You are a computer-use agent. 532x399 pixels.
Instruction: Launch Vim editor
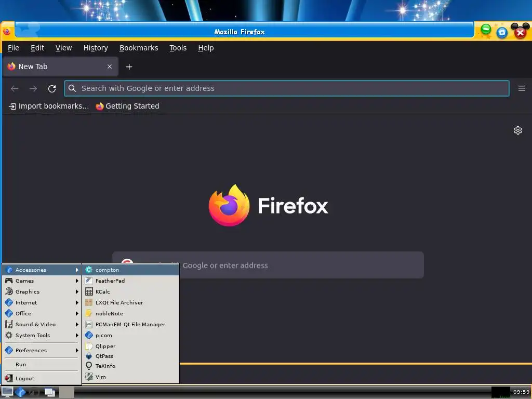131,377
